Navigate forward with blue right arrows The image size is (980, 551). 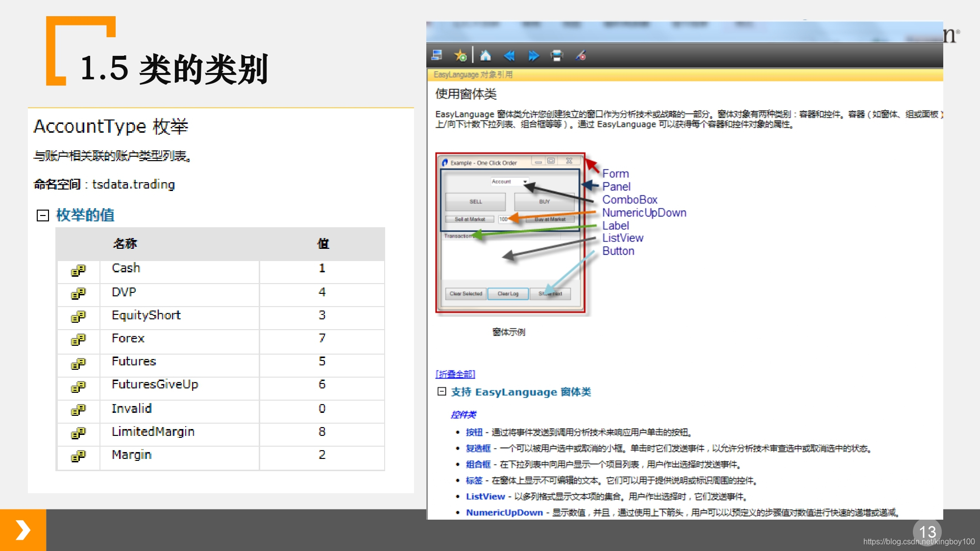[x=533, y=55]
